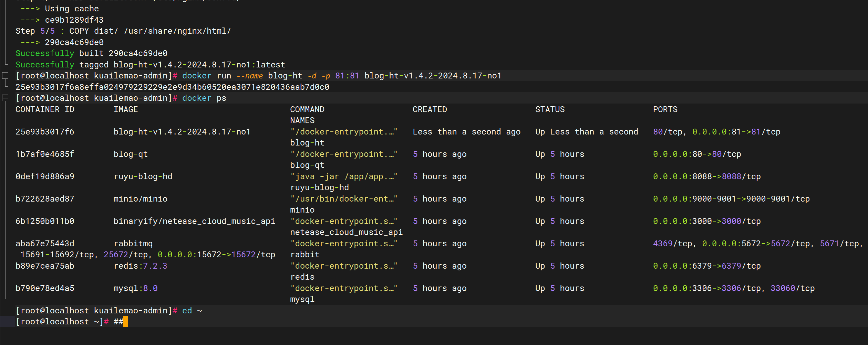
Task: Click container ID 25e93b3017f6
Action: [x=45, y=132]
